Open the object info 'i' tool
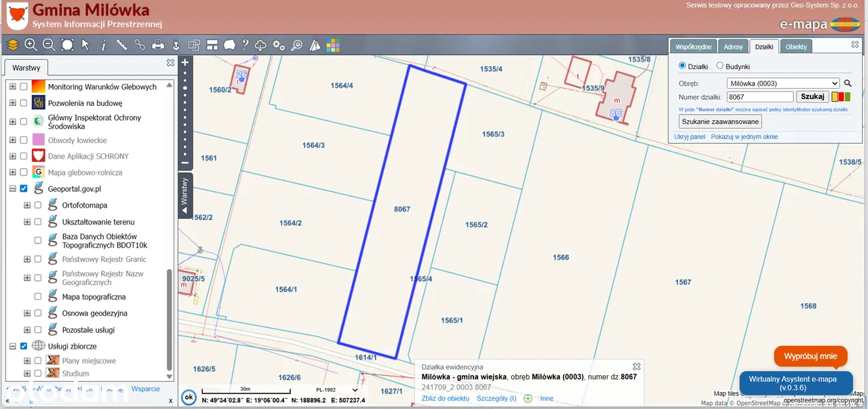The image size is (868, 409). coord(104,45)
